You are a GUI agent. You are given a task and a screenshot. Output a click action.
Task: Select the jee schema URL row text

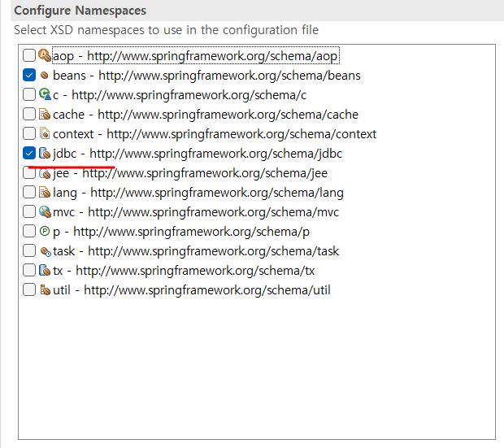[190, 173]
